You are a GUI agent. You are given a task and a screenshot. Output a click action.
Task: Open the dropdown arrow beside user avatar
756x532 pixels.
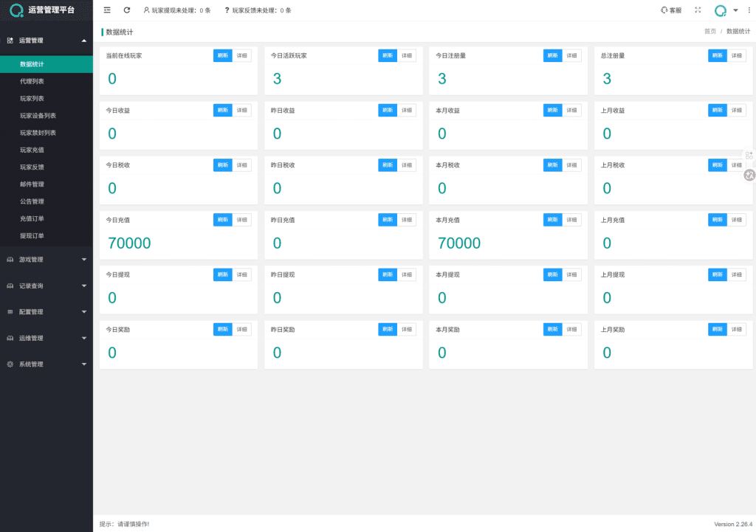[x=735, y=10]
